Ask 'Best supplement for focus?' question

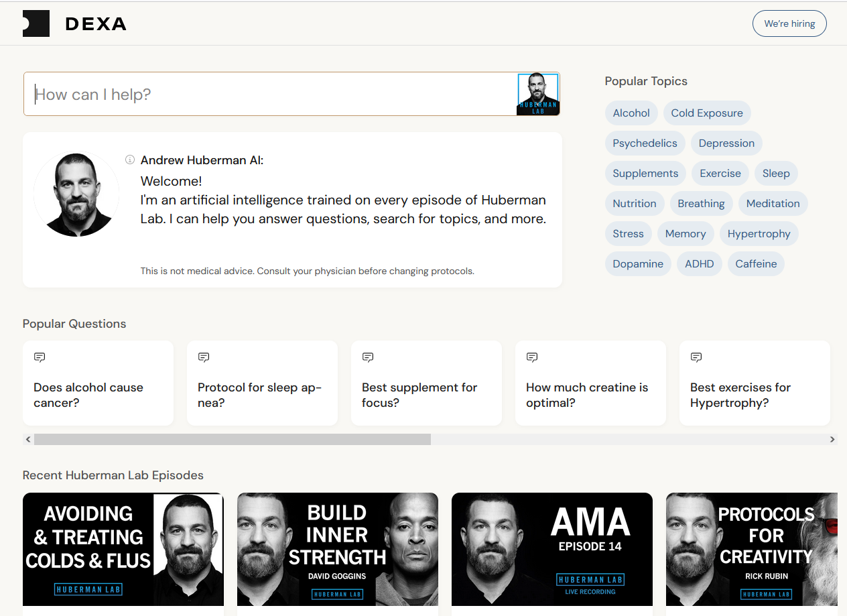click(x=426, y=383)
